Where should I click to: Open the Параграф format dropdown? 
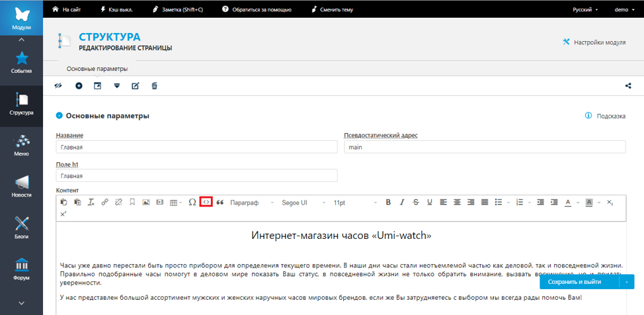(x=252, y=202)
